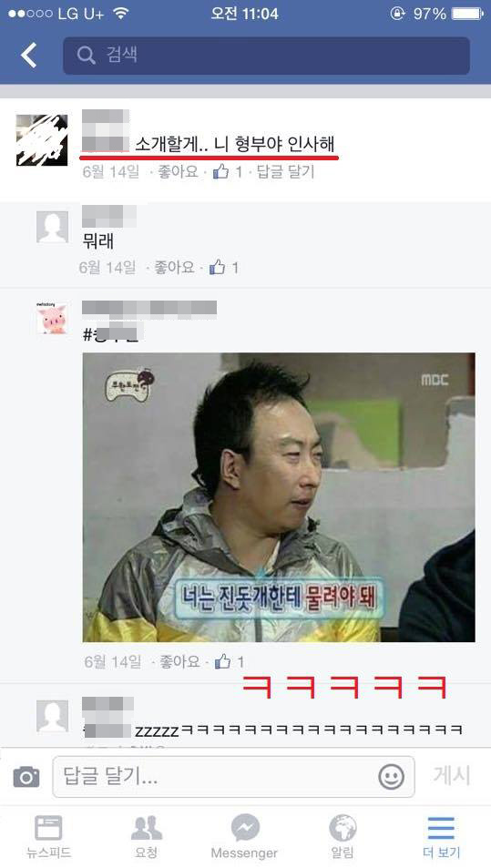Tap the 답글 달기... reply input field
The image size is (491, 868).
click(233, 777)
